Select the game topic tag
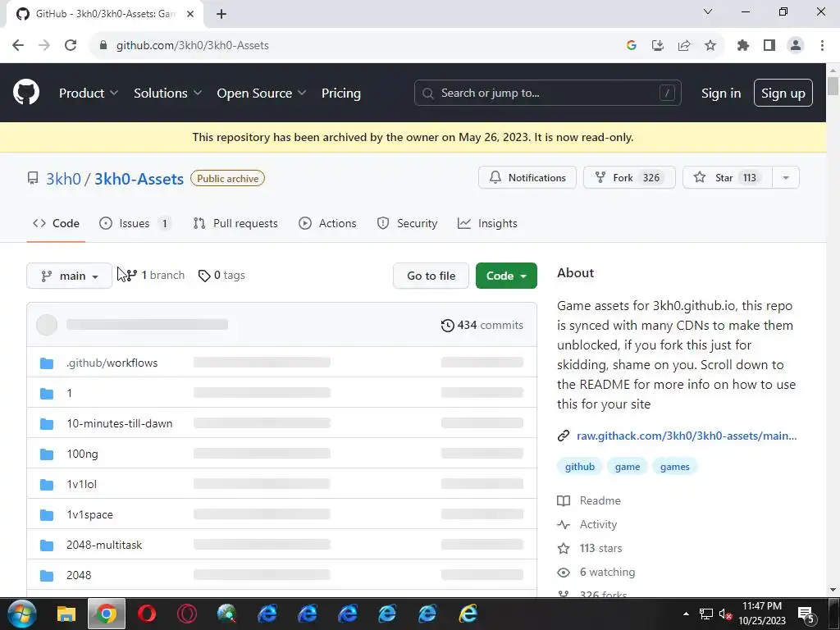The image size is (840, 630). point(628,467)
